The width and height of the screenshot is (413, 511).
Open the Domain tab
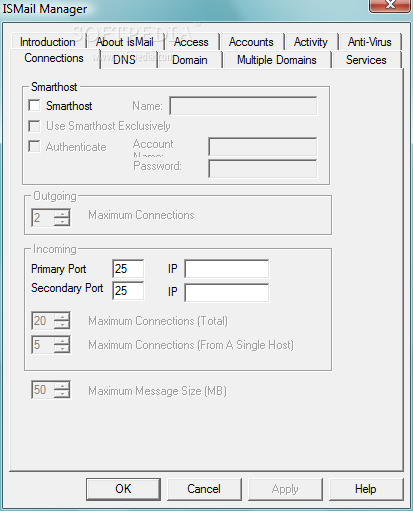[x=190, y=60]
